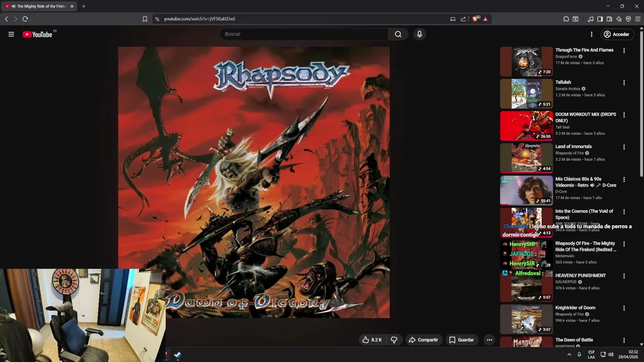Image resolution: width=644 pixels, height=362 pixels.
Task: Go to the YouTube home logo
Action: [x=37, y=34]
